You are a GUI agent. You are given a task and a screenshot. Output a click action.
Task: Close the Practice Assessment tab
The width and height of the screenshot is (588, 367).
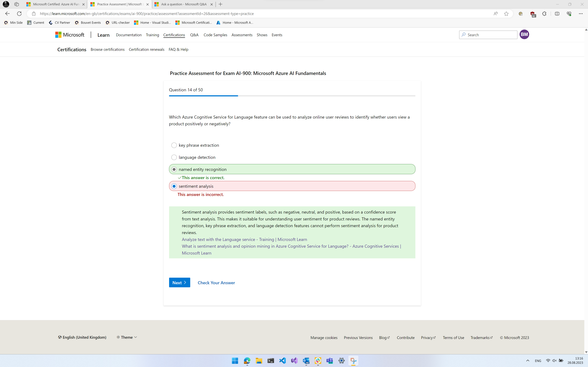[x=147, y=4]
